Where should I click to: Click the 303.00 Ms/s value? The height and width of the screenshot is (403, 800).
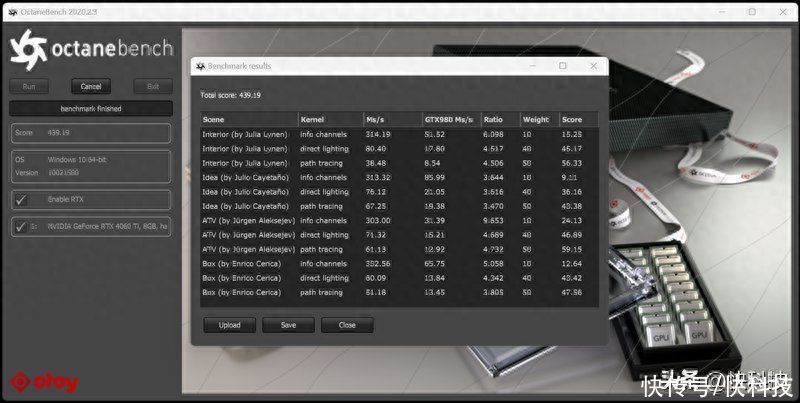(378, 221)
